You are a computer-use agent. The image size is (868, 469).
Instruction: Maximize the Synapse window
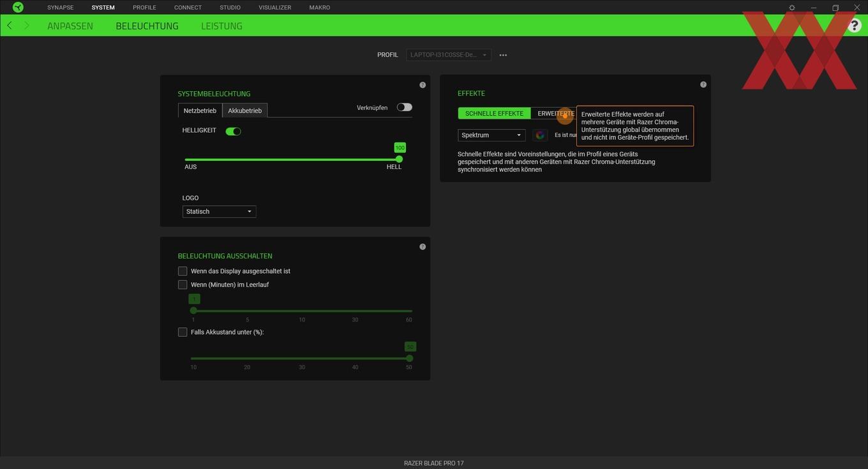pos(835,8)
